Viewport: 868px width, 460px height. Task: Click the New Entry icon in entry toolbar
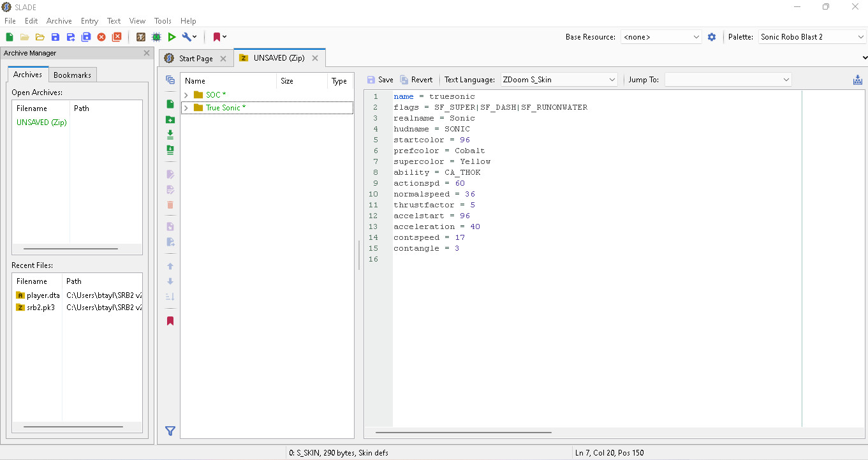point(170,104)
